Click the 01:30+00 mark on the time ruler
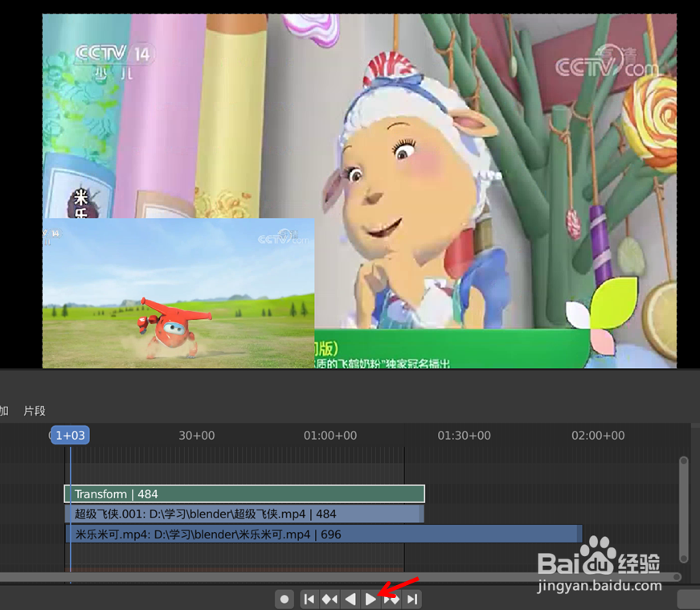Viewport: 700px width, 610px height. pos(464,436)
